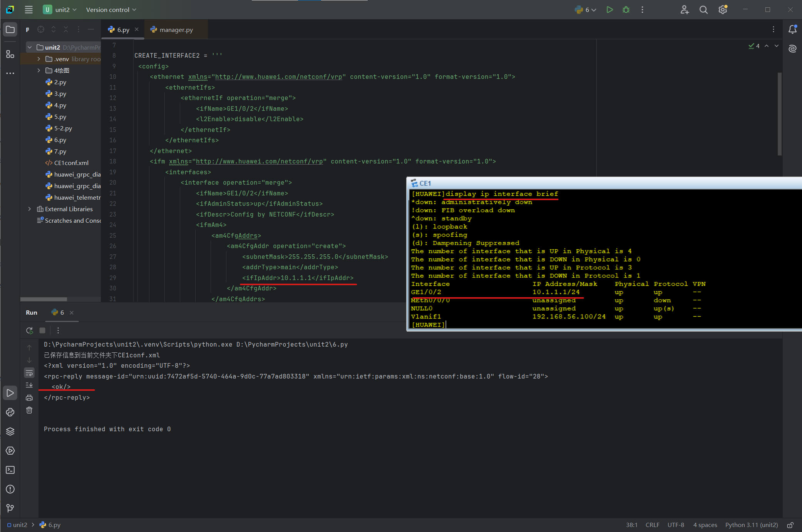
Task: Toggle soft-wrap in the run console
Action: (29, 372)
